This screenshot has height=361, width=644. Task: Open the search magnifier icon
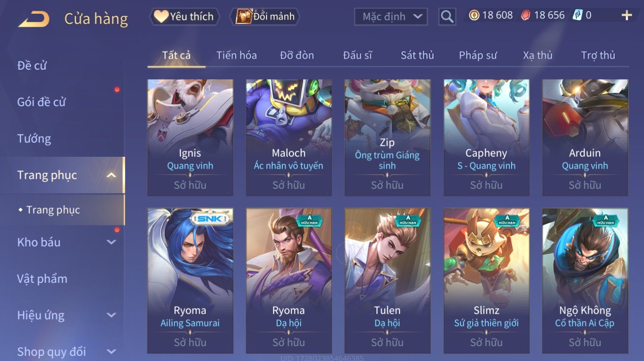[x=447, y=17]
